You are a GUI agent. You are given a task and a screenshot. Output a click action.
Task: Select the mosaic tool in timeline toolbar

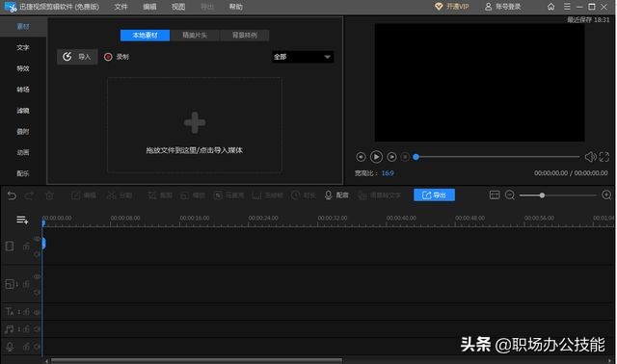coord(229,195)
